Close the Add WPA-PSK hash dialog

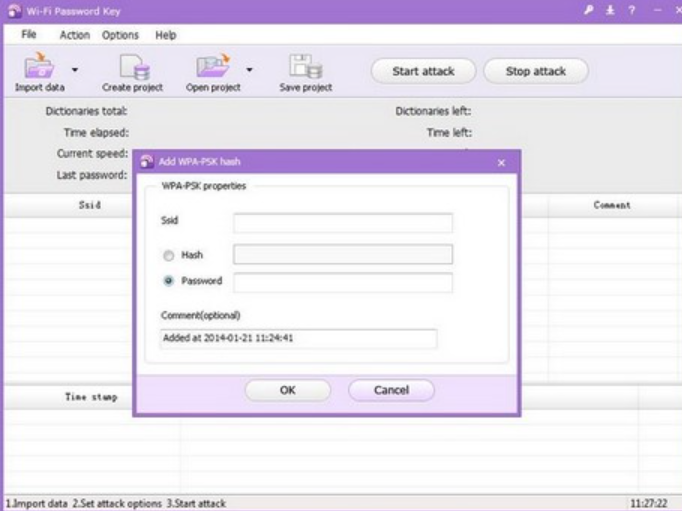click(x=501, y=163)
